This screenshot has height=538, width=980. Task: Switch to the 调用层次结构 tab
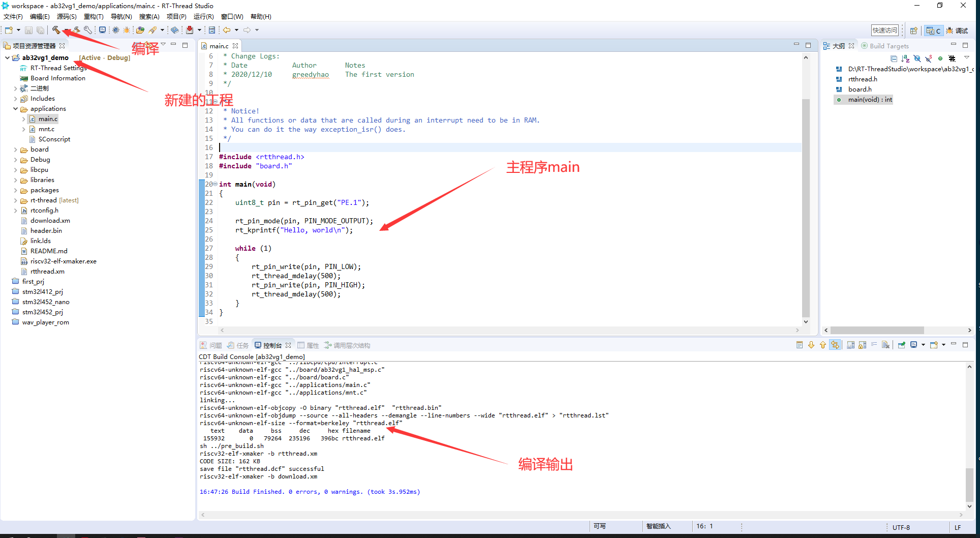pyautogui.click(x=347, y=345)
